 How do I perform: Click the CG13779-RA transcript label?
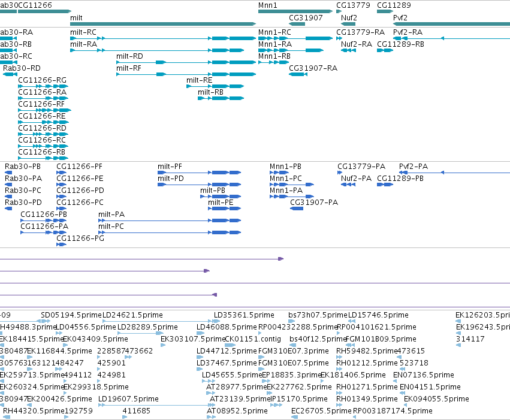click(x=360, y=32)
